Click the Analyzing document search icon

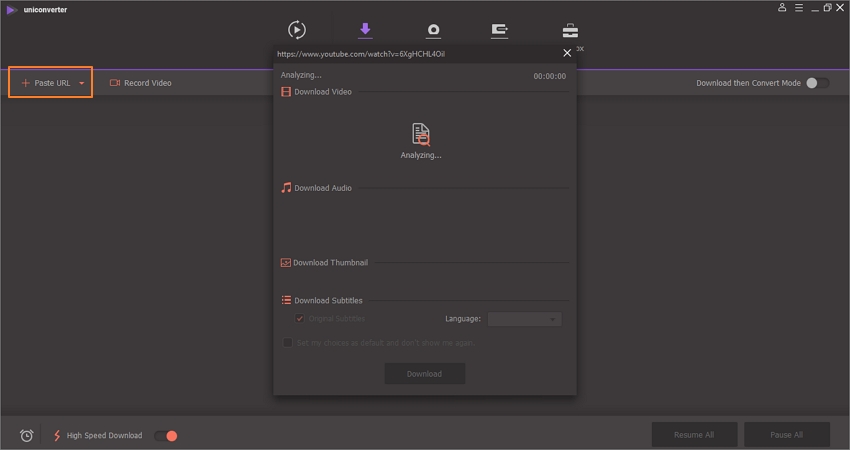pyautogui.click(x=421, y=134)
